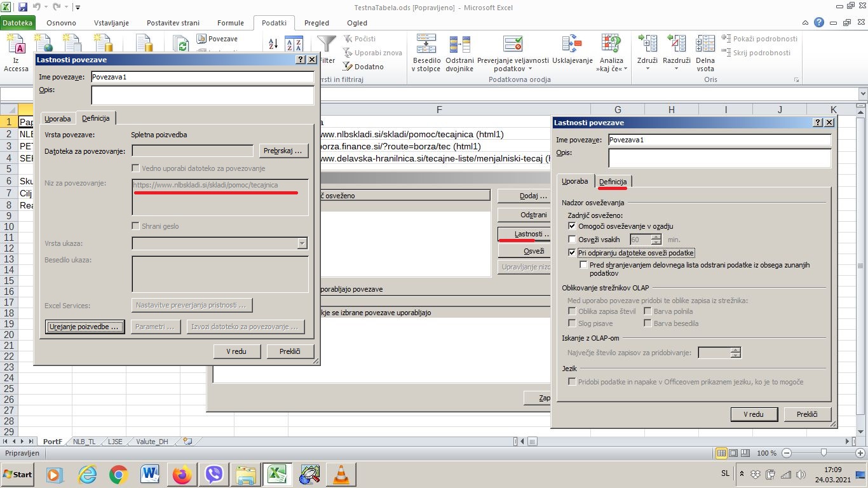Uncheck Pri odpiranju datoteke osveži podatke

pyautogui.click(x=572, y=253)
